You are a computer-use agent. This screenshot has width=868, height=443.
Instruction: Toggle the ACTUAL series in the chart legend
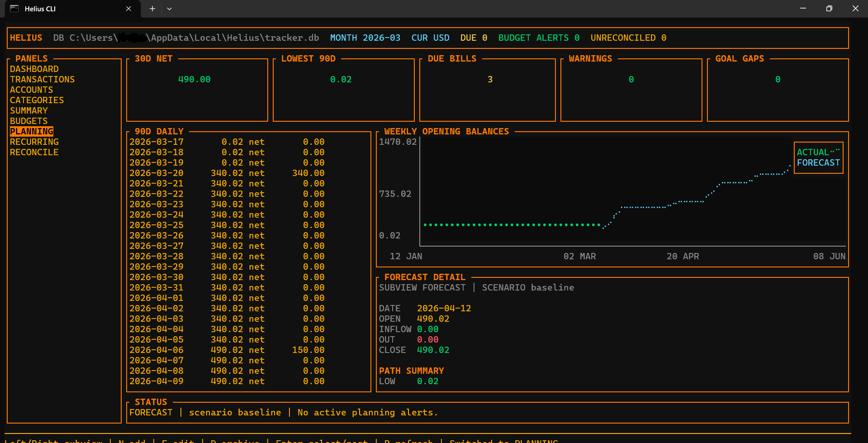813,152
